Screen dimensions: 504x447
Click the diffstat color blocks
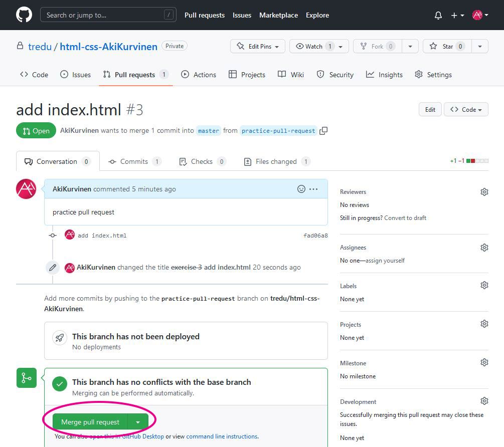click(477, 161)
